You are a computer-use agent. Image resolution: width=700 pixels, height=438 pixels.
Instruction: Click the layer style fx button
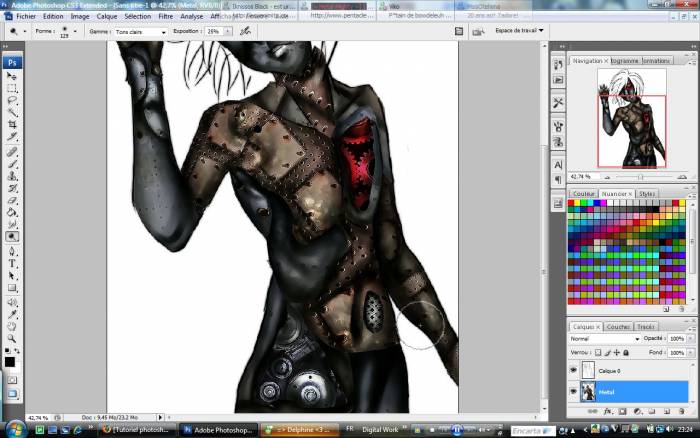[607, 411]
